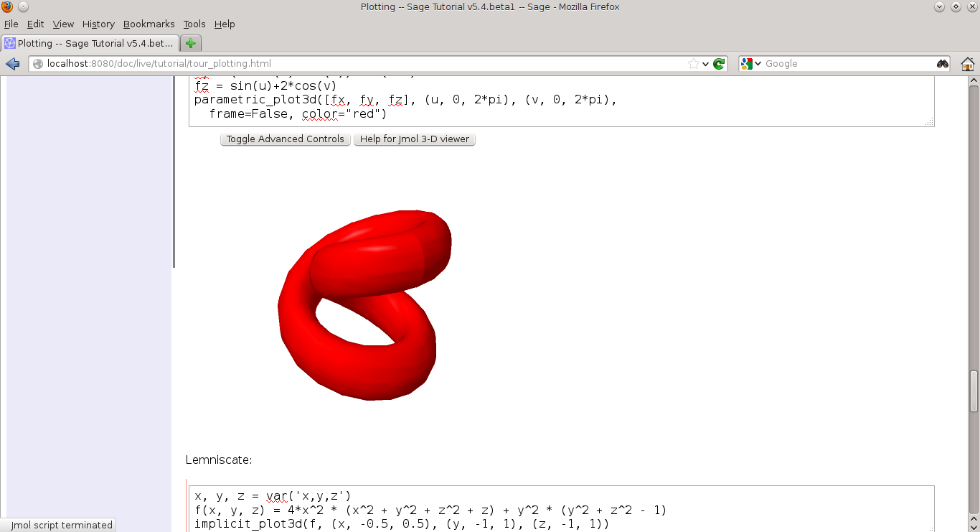Click the Firefox logo in the title bar
Screen dimensions: 980x532
point(8,6)
